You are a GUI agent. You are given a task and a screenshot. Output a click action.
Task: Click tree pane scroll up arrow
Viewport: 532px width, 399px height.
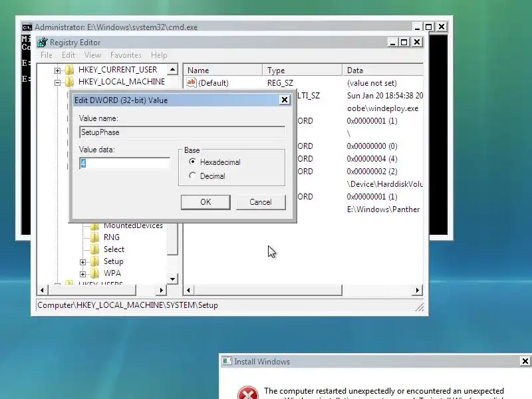(x=172, y=70)
